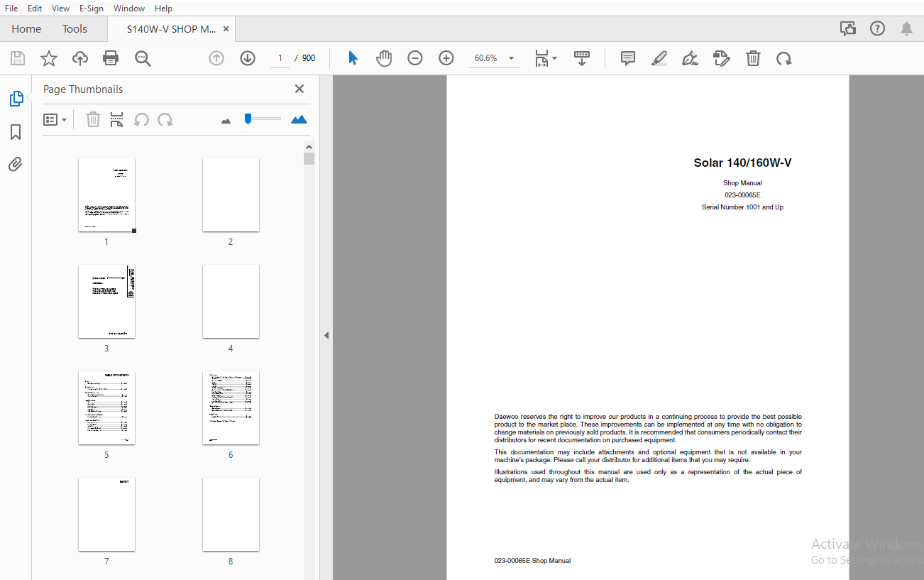
Task: Open the Attachments paperclip panel
Action: click(16, 165)
